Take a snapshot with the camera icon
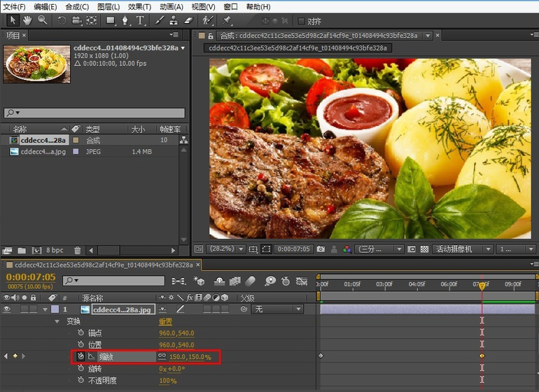Screen dimensions: 539x392 coord(321,248)
